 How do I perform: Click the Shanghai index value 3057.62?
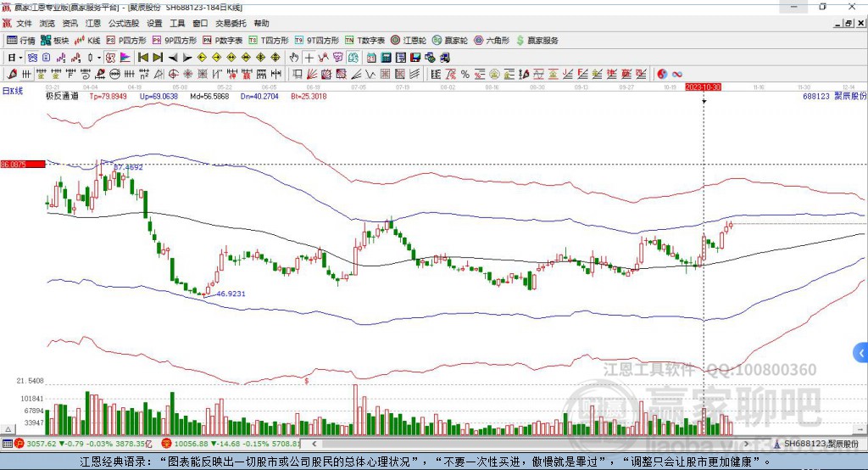click(41, 444)
